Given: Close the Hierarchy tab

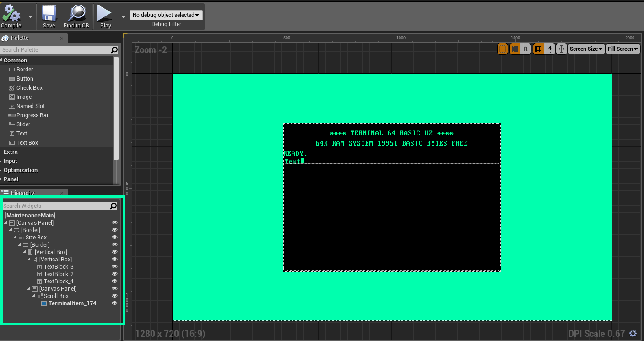Looking at the screenshot, I should pos(62,193).
